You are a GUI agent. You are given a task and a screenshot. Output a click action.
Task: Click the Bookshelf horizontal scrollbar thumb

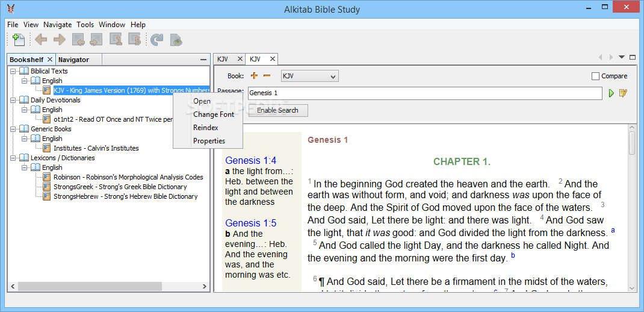89,286
